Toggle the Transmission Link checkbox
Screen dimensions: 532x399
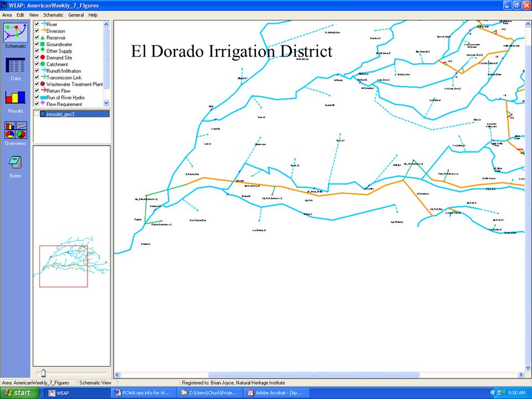click(37, 78)
